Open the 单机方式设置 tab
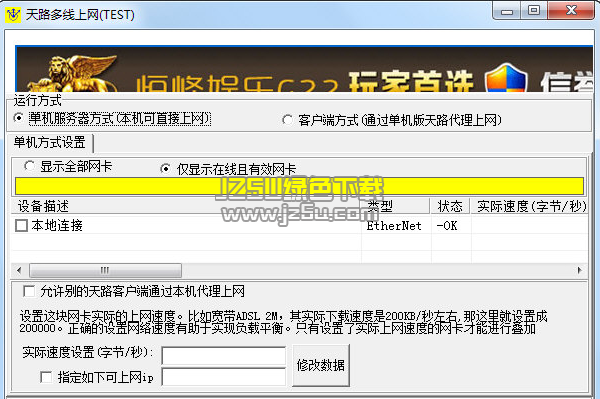This screenshot has height=399, width=600. tap(50, 142)
